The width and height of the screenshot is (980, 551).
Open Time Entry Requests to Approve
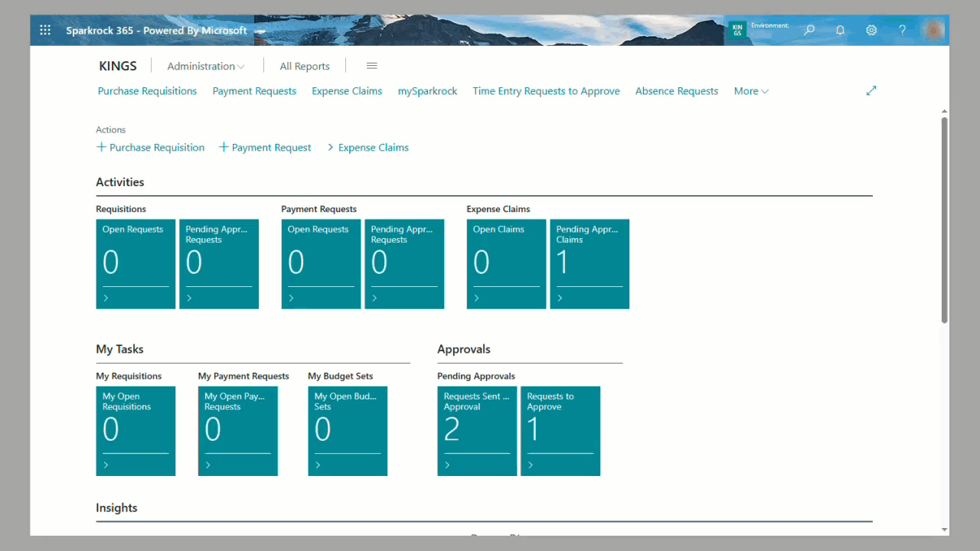coord(546,90)
